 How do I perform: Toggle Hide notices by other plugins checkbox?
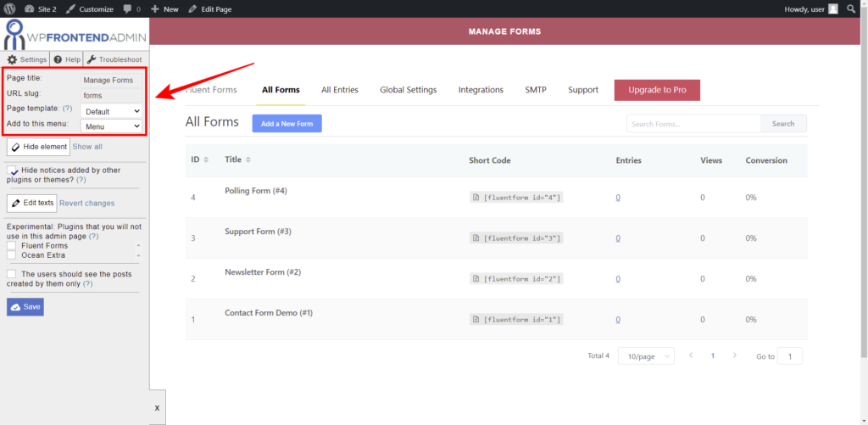click(12, 171)
